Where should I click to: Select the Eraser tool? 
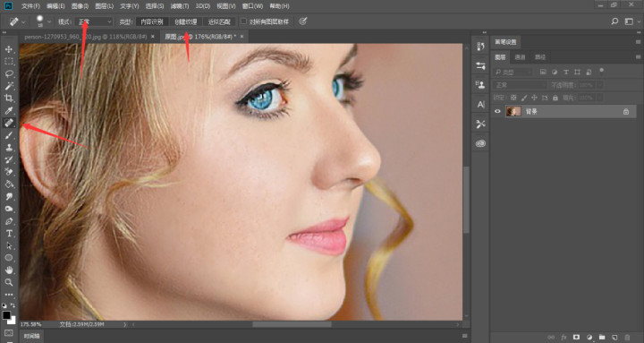click(9, 172)
